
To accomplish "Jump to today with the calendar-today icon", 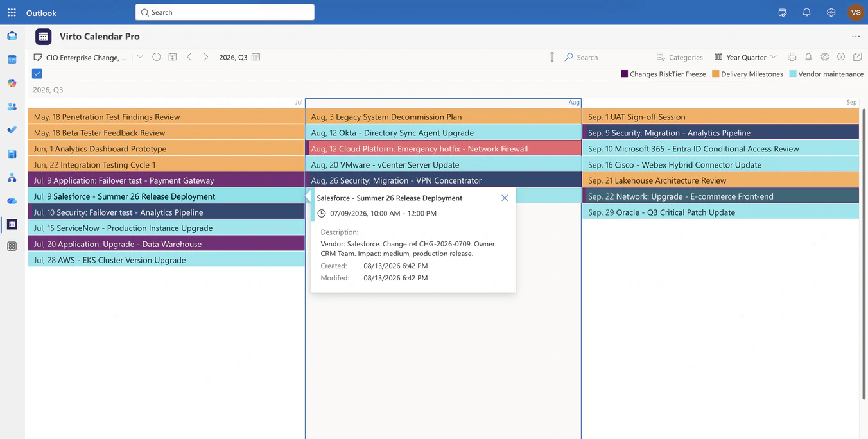I will pyautogui.click(x=173, y=57).
